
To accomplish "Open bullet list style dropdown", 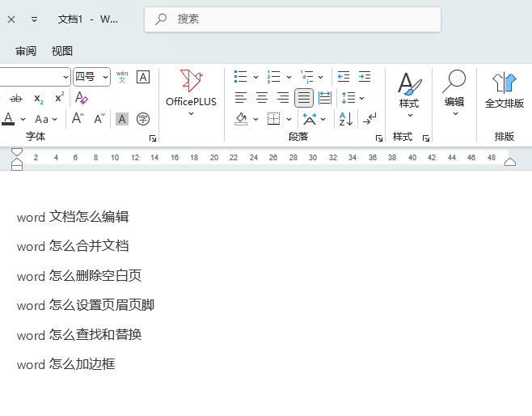I will click(x=255, y=77).
